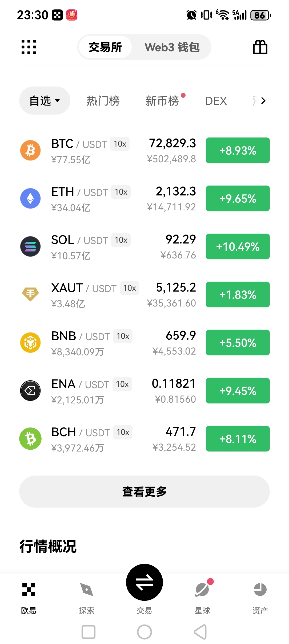Image resolution: width=289 pixels, height=644 pixels.
Task: Expand the 自选 favorites dropdown
Action: (x=45, y=101)
